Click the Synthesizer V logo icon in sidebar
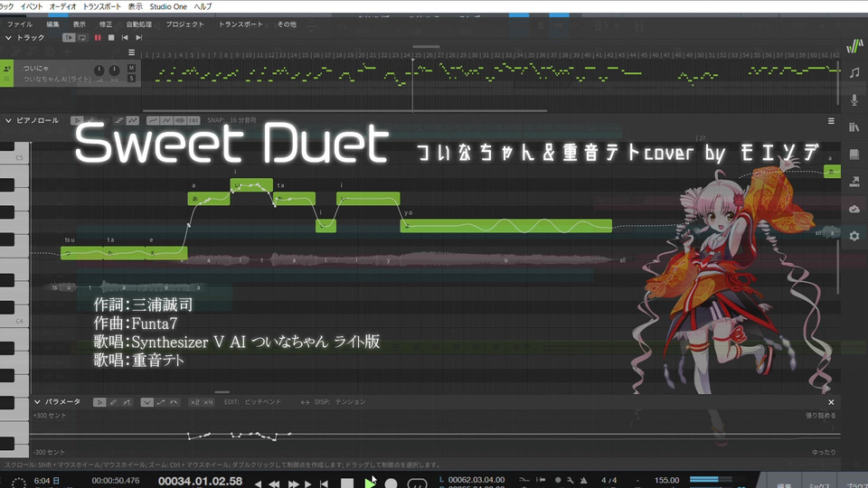The width and height of the screenshot is (868, 488). coord(854,45)
